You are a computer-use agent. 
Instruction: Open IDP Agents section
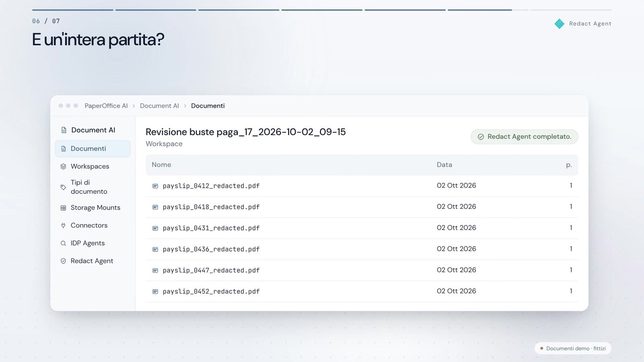point(93,243)
